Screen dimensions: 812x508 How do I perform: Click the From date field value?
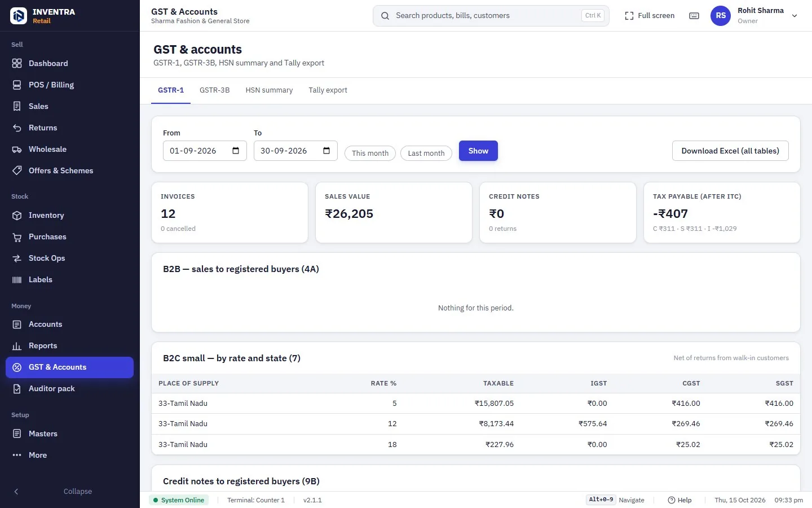coord(193,151)
